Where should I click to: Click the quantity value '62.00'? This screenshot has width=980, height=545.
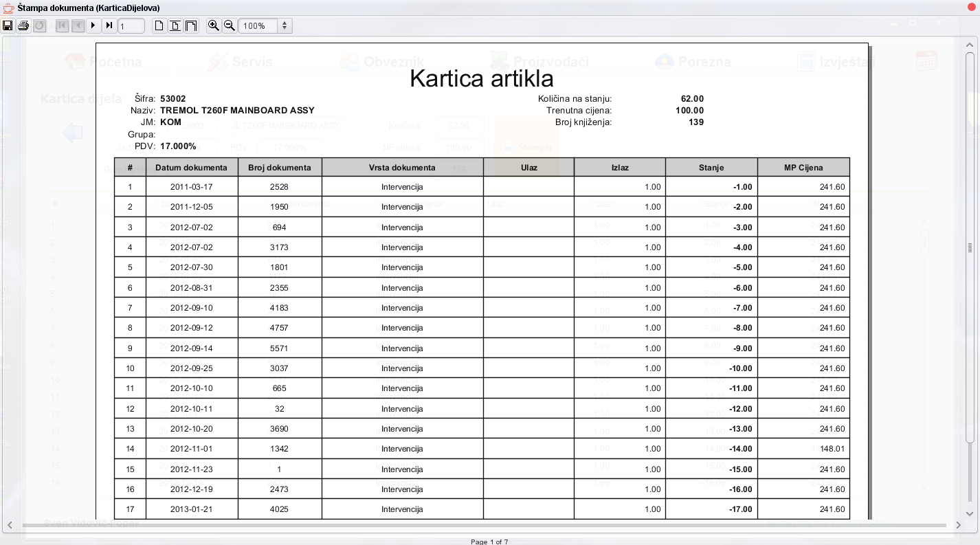point(692,98)
